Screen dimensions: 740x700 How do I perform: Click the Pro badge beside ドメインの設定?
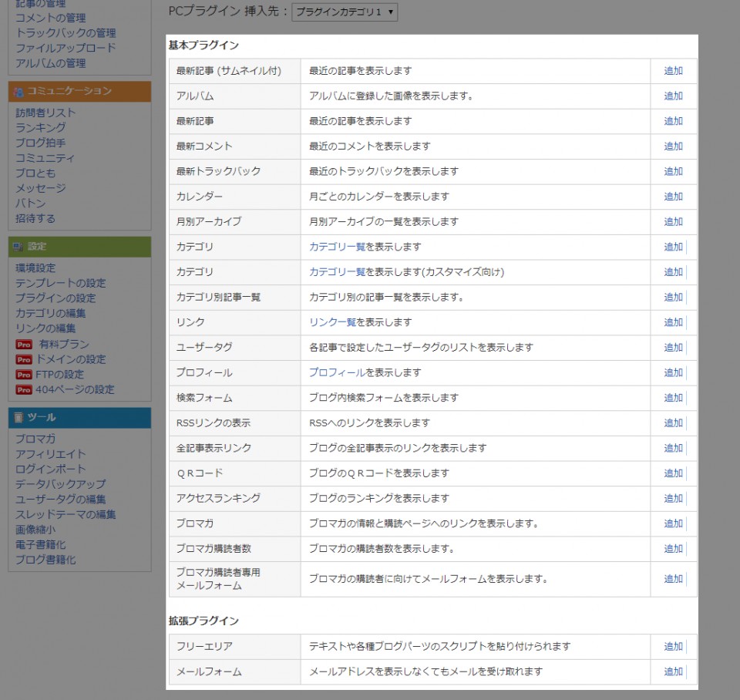[x=24, y=359]
